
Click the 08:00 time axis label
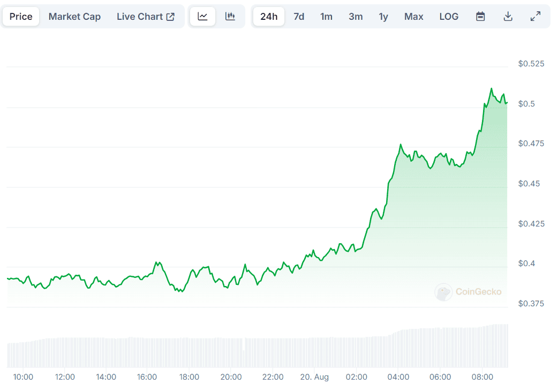[482, 377]
